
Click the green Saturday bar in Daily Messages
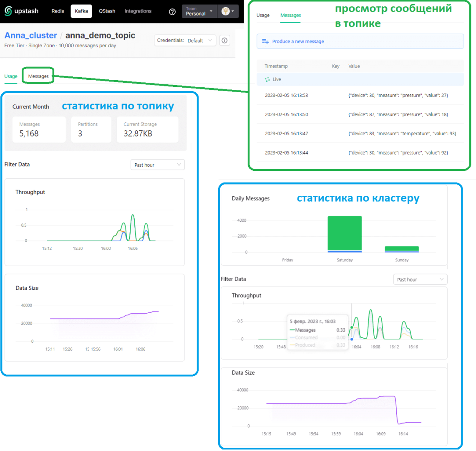click(x=345, y=233)
